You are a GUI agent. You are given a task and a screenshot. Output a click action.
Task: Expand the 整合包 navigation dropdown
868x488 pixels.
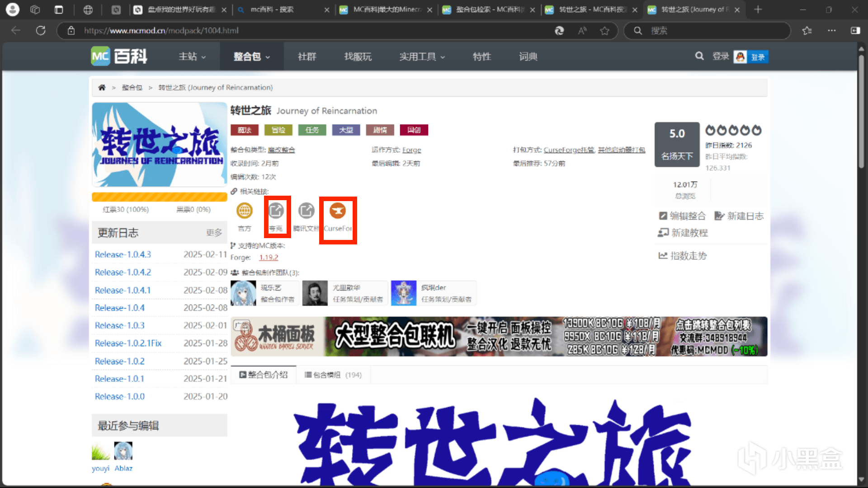point(251,56)
